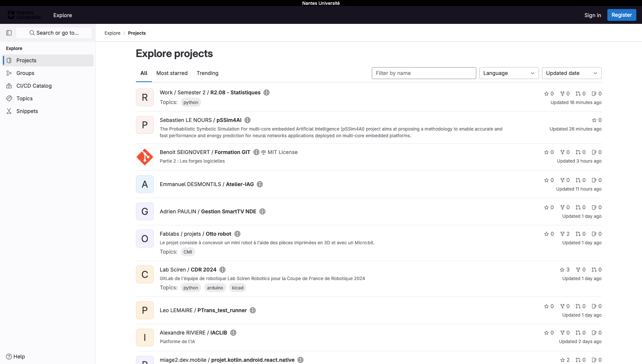
Task: Click Explore in the top navigation
Action: (x=63, y=15)
